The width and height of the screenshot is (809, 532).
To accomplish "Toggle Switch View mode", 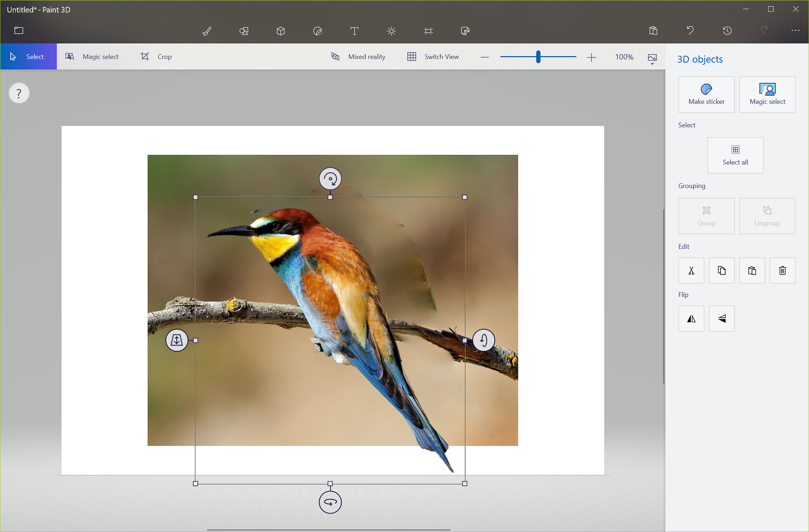I will point(433,57).
